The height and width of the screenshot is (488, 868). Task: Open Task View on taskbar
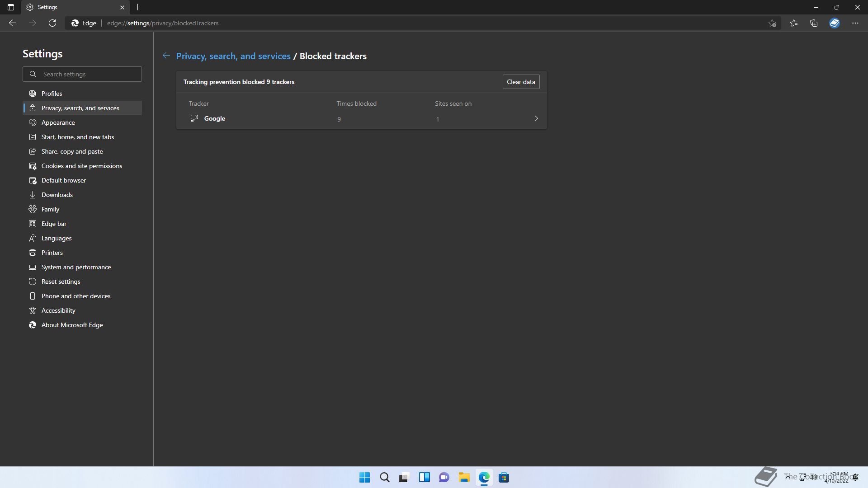tap(404, 477)
